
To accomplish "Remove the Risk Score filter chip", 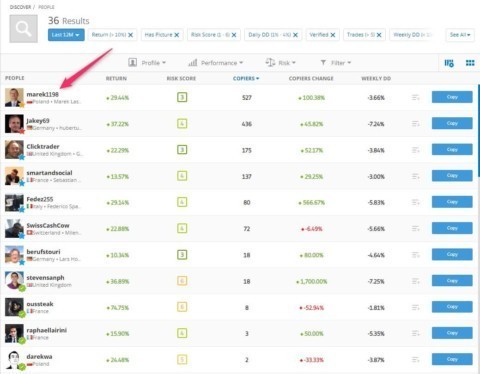I will pyautogui.click(x=234, y=35).
